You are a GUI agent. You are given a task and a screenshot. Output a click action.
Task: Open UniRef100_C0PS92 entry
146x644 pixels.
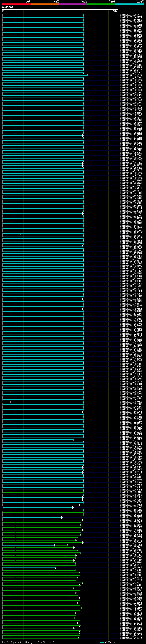tap(131, 47)
